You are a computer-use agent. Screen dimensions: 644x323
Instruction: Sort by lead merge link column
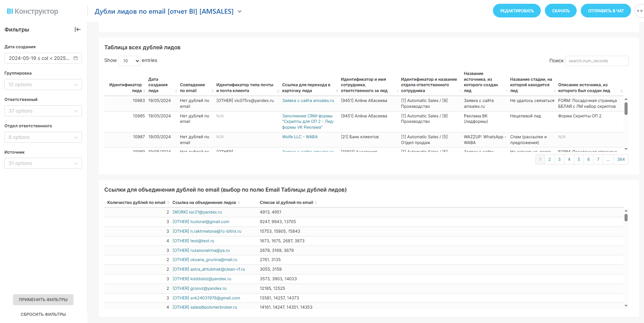tap(239, 203)
